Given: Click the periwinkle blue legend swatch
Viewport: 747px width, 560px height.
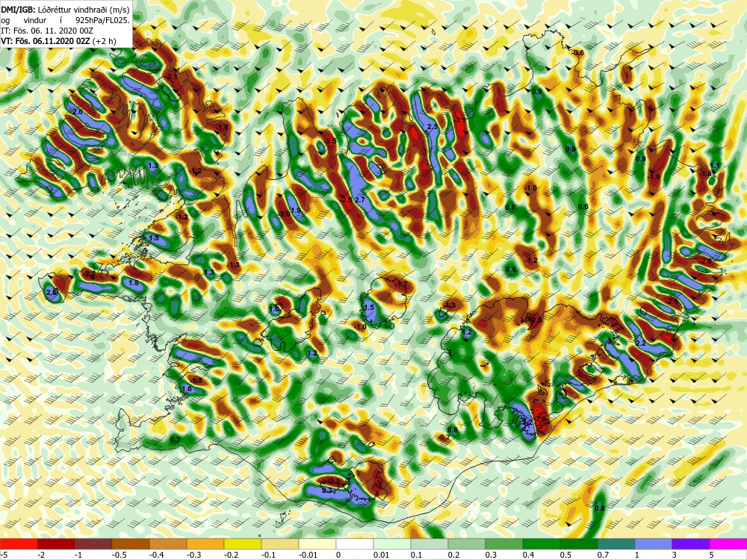Looking at the screenshot, I should pyautogui.click(x=654, y=544).
